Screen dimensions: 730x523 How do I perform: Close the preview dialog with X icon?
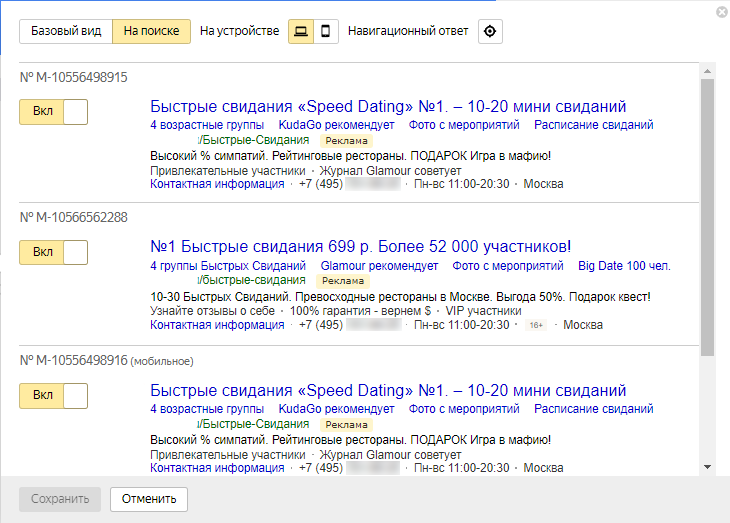tap(722, 12)
